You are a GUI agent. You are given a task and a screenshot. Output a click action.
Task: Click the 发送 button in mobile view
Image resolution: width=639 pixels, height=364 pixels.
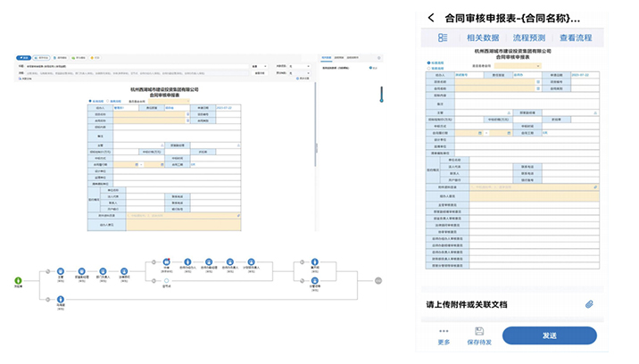click(x=550, y=335)
